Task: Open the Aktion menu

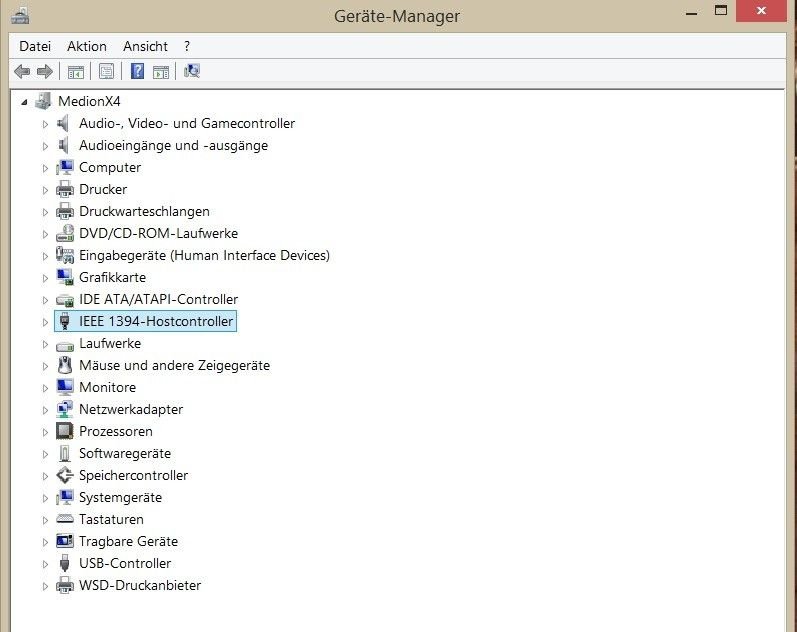Action: coord(87,46)
